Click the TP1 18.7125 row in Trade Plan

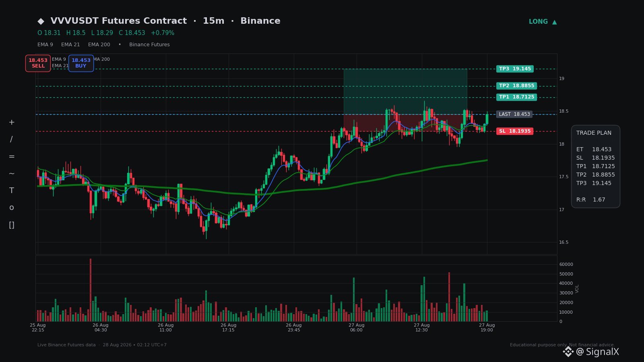point(596,167)
